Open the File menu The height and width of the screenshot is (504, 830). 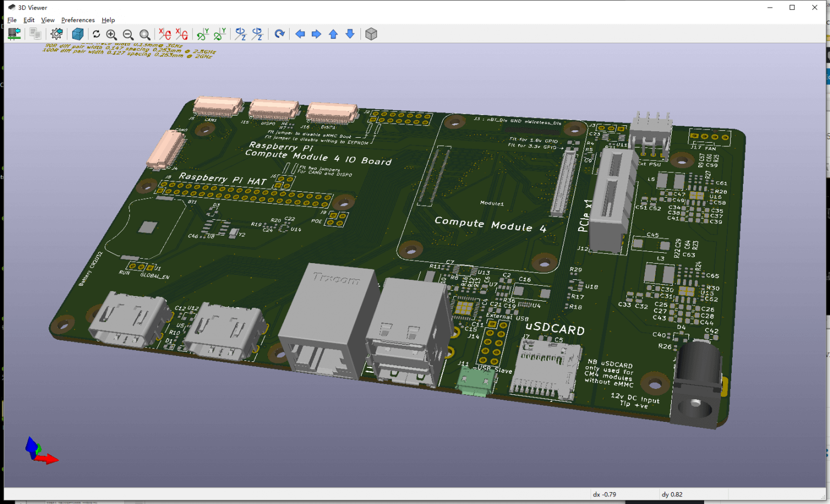point(11,20)
